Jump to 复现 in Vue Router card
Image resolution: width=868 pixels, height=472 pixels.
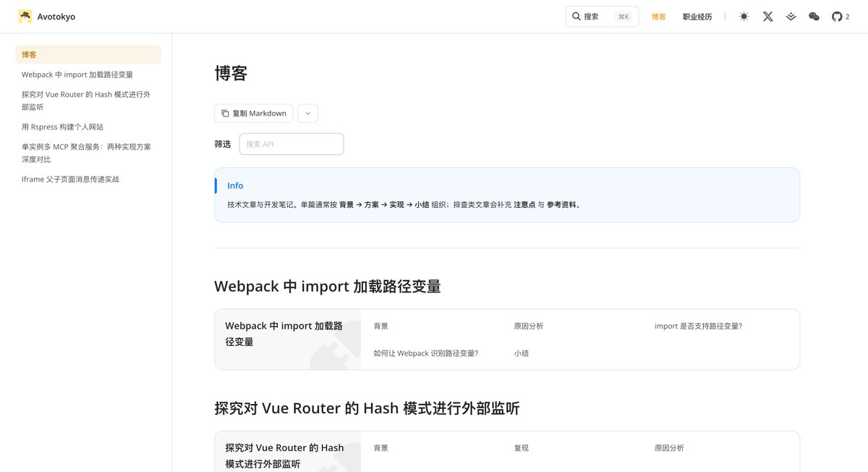pyautogui.click(x=522, y=448)
